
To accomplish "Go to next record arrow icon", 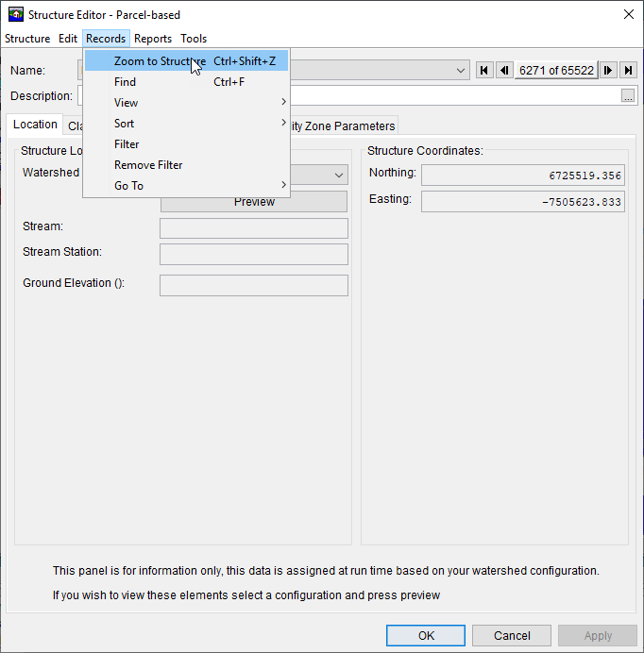I will pyautogui.click(x=608, y=71).
